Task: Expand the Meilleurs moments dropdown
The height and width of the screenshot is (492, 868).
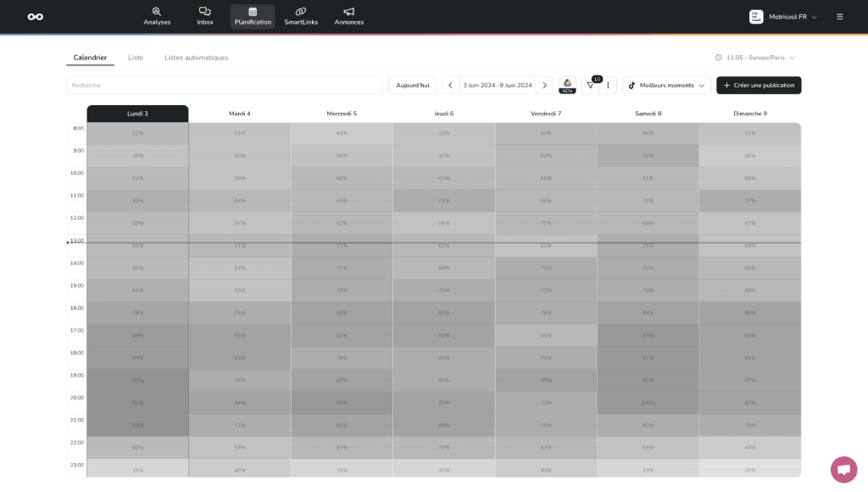Action: point(666,86)
